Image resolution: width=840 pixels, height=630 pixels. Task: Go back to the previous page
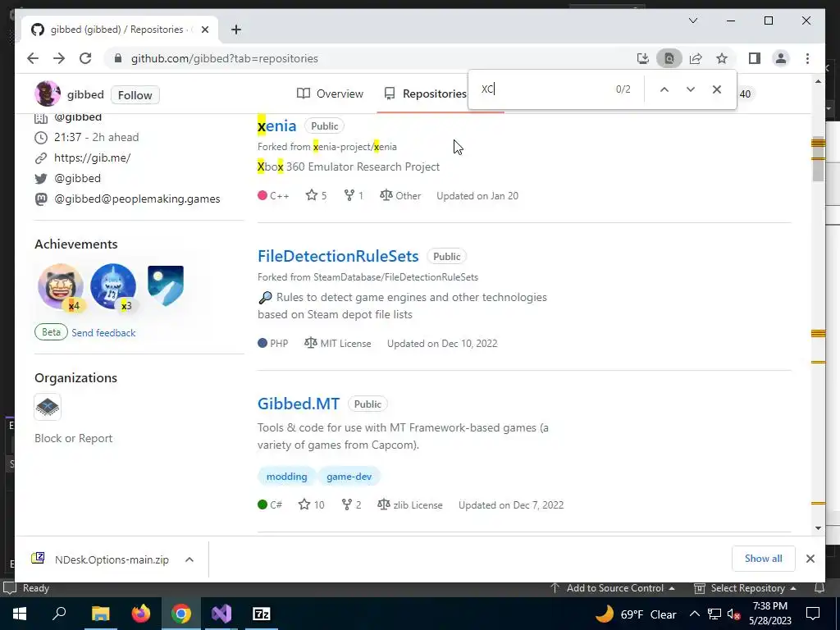(x=33, y=58)
